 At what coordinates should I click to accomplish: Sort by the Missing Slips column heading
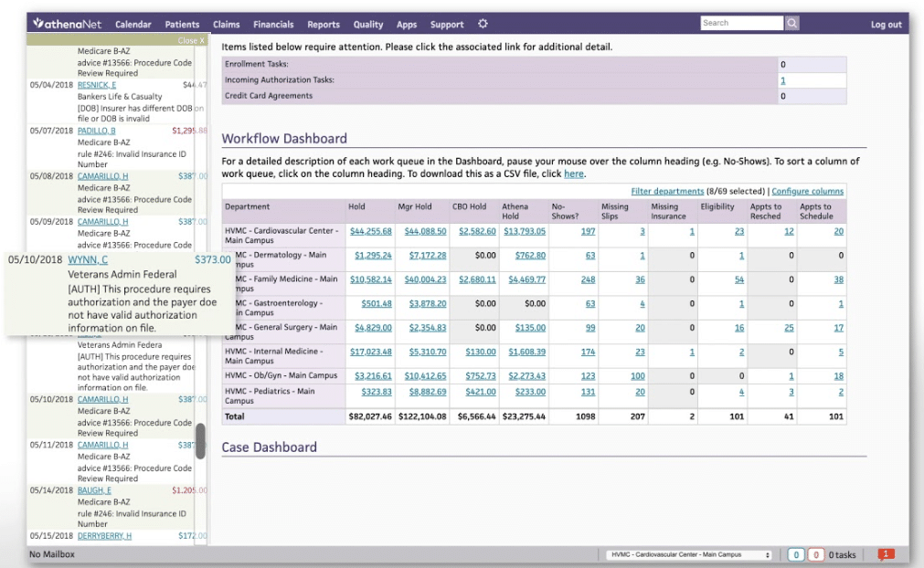click(614, 211)
